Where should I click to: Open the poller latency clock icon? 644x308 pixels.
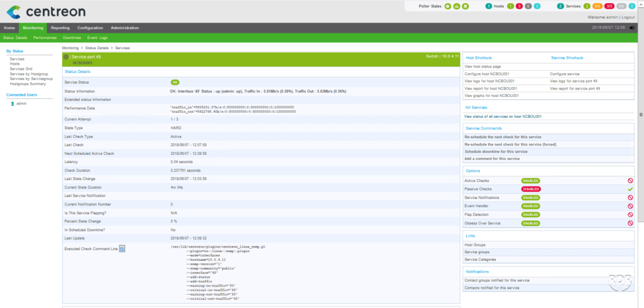pos(448,6)
